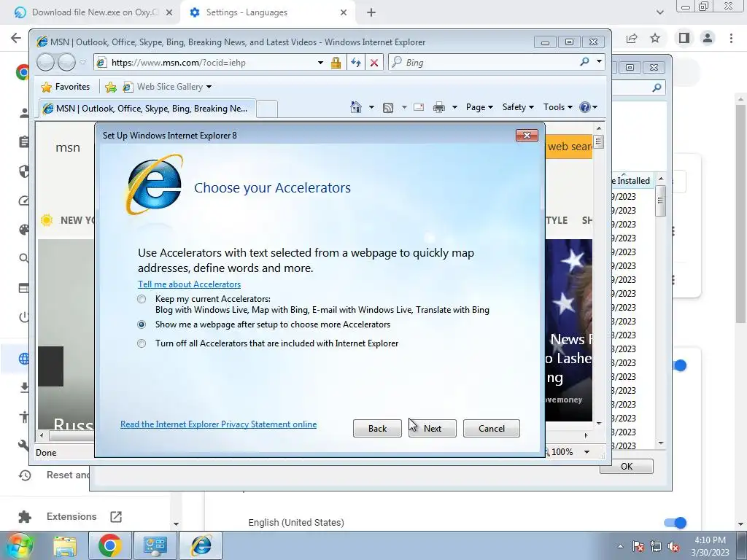Click Chrome icon in taskbar
Image resolution: width=747 pixels, height=560 pixels.
(x=109, y=545)
